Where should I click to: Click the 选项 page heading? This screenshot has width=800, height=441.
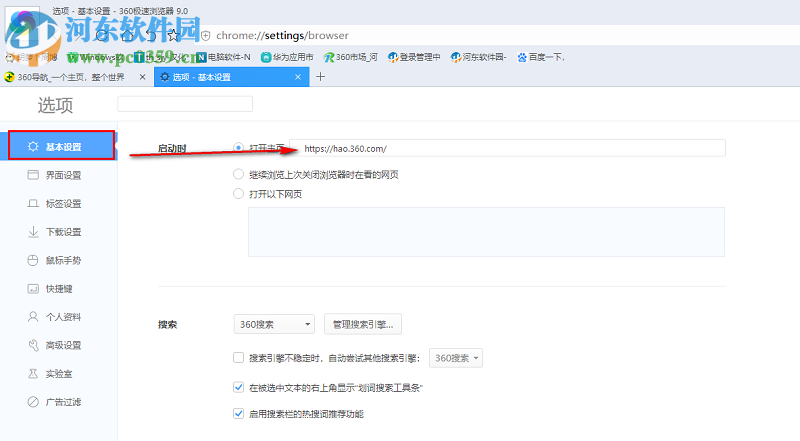55,105
